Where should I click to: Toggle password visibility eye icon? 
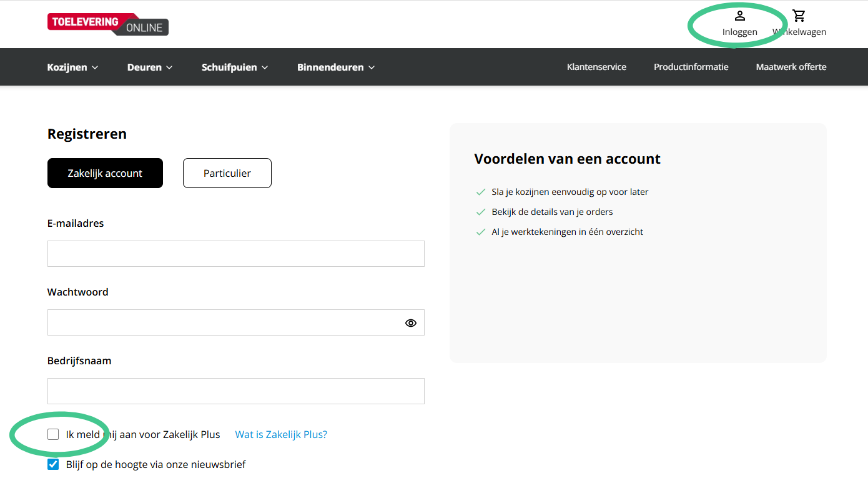pyautogui.click(x=410, y=323)
